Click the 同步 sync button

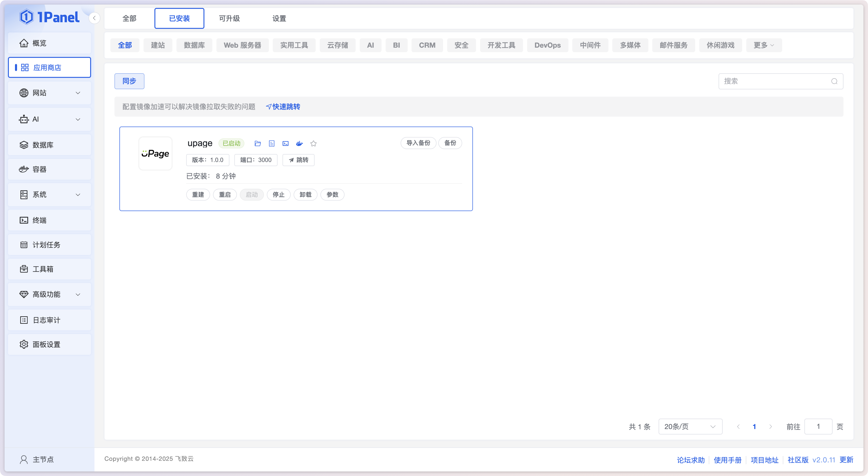(x=129, y=81)
